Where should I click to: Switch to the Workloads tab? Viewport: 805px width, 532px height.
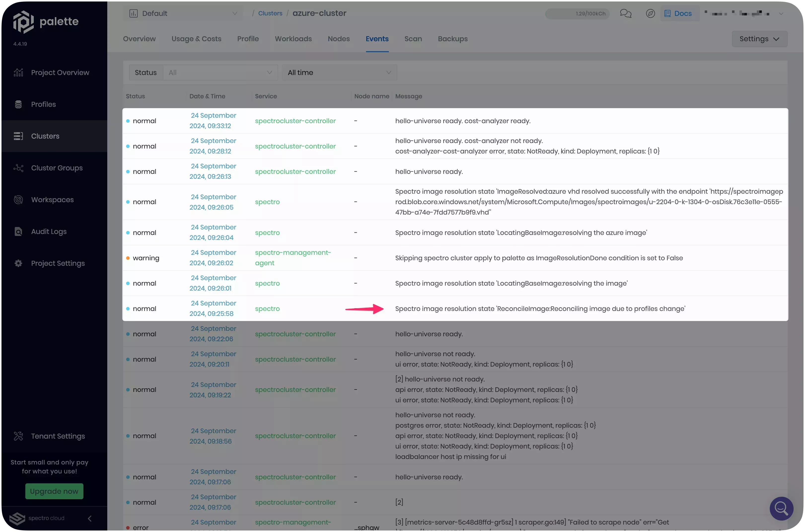pos(293,39)
